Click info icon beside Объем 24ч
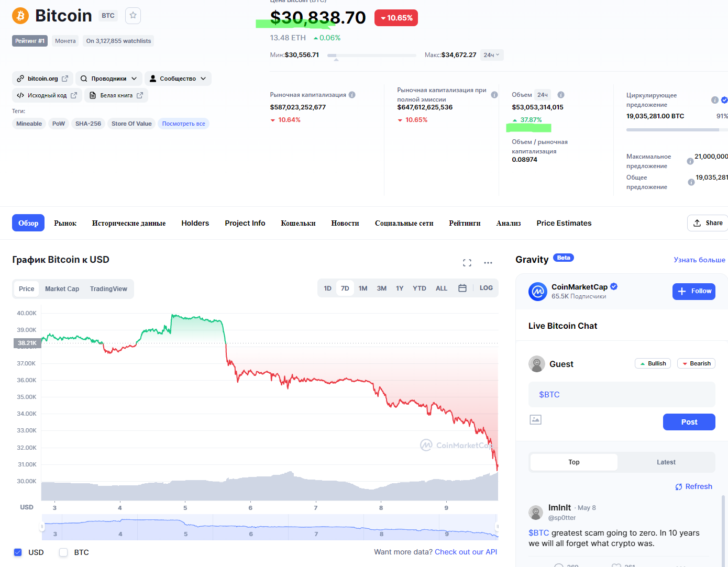Screen dimensions: 728x567 (561, 95)
